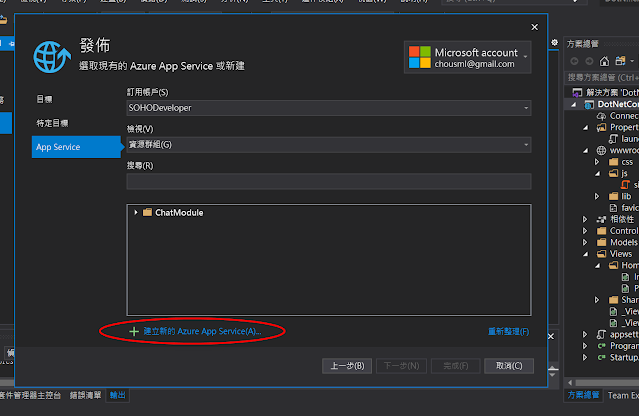
Task: Expand the css folder node
Action: click(597, 162)
